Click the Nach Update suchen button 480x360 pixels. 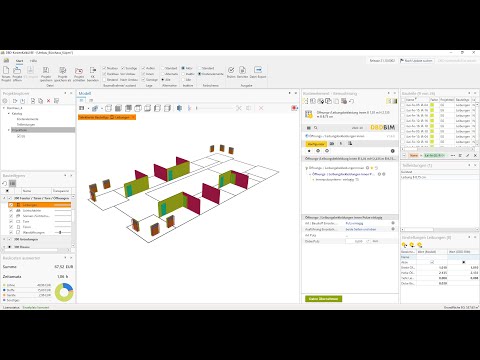pos(416,61)
